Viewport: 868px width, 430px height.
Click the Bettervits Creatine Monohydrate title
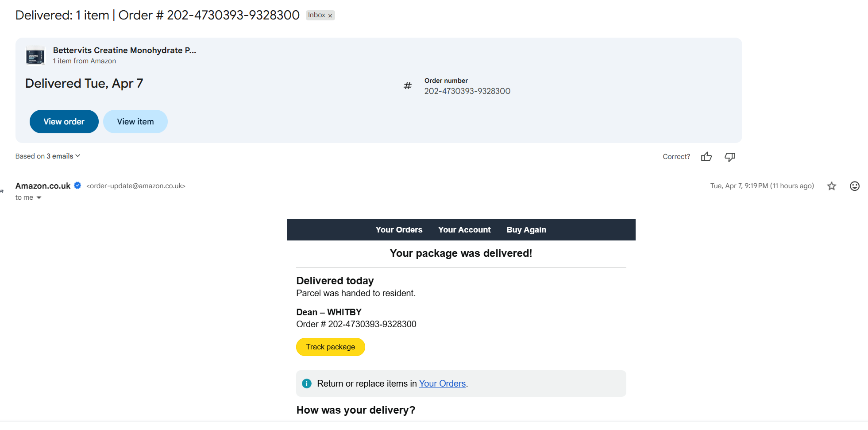pyautogui.click(x=124, y=50)
